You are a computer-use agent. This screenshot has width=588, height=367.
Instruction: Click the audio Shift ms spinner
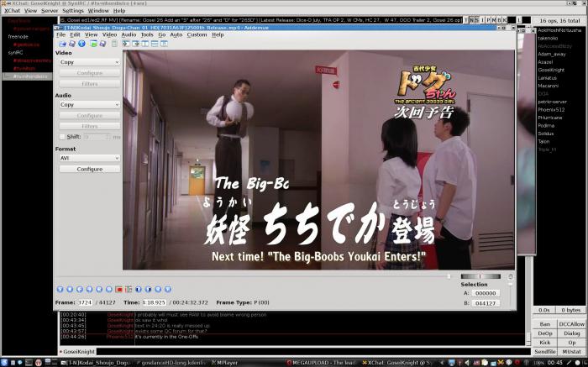[x=97, y=137]
